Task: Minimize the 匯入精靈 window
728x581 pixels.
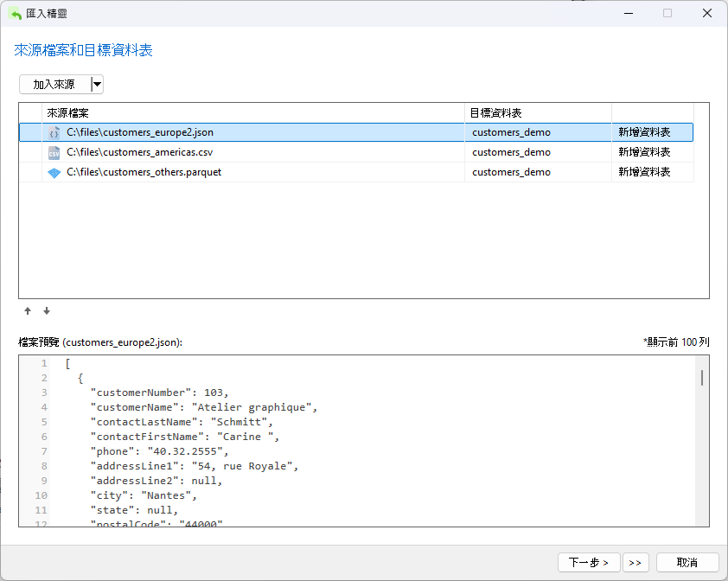Action: 629,14
